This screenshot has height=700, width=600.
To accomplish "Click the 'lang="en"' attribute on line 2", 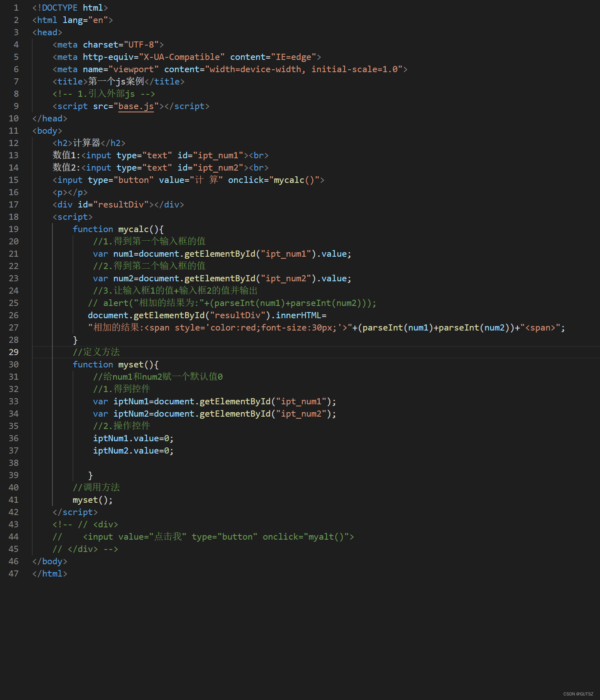I will click(85, 20).
